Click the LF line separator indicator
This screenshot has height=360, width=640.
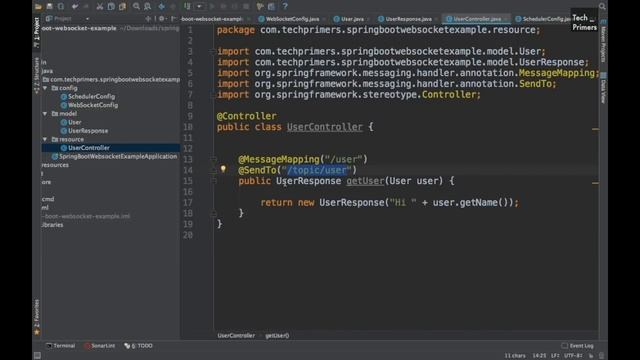[555, 356]
